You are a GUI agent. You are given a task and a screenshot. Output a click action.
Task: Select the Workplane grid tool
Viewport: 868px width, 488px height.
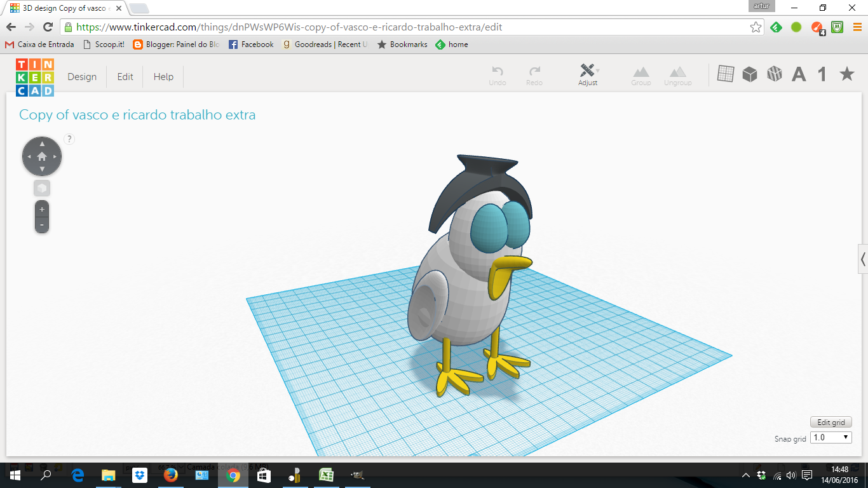[x=726, y=74]
